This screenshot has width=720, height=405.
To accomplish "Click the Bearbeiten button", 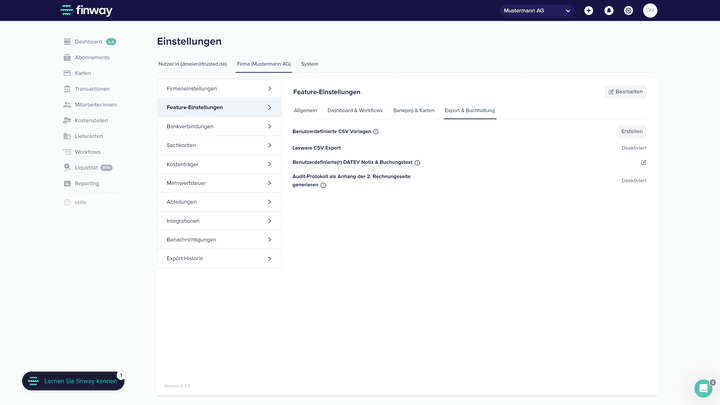I will point(625,92).
